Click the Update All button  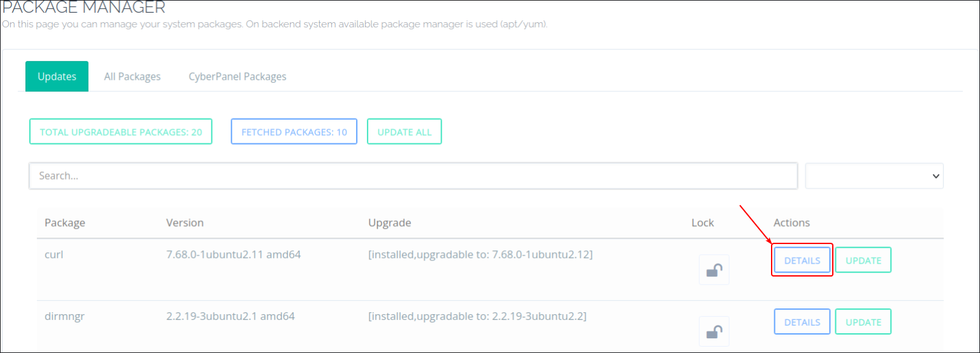(405, 132)
